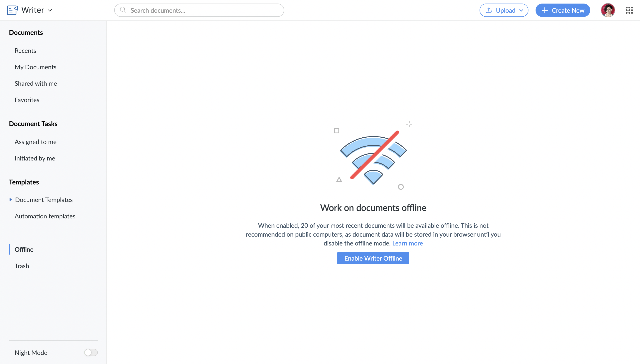View tasks Assigned to me

36,142
